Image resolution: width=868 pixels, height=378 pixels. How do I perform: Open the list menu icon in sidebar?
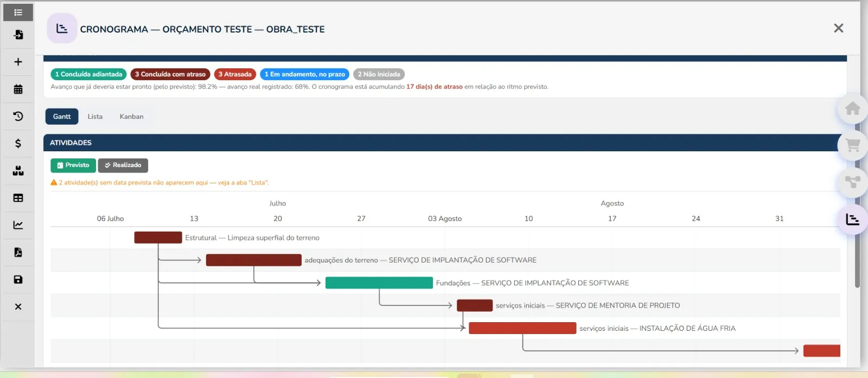[18, 12]
